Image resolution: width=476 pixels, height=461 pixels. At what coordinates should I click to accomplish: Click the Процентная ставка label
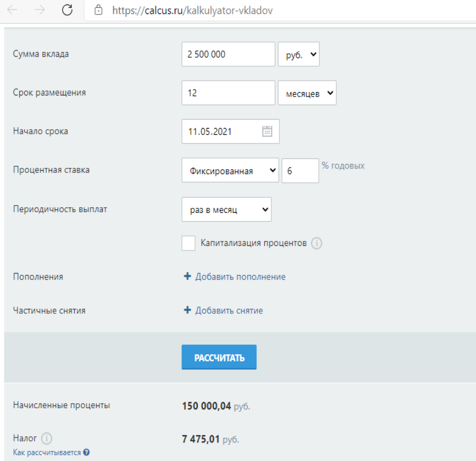(51, 170)
